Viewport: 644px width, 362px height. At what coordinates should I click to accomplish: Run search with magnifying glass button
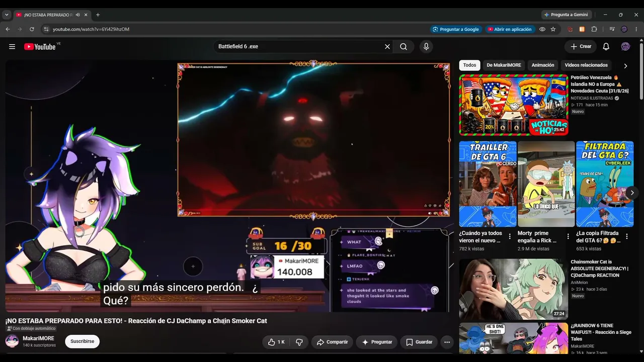[404, 47]
